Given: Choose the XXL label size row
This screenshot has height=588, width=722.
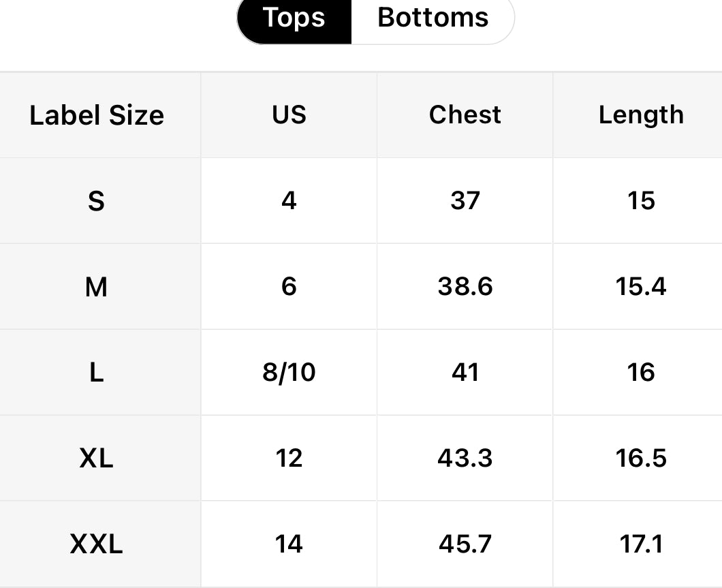Looking at the screenshot, I should coord(97,544).
